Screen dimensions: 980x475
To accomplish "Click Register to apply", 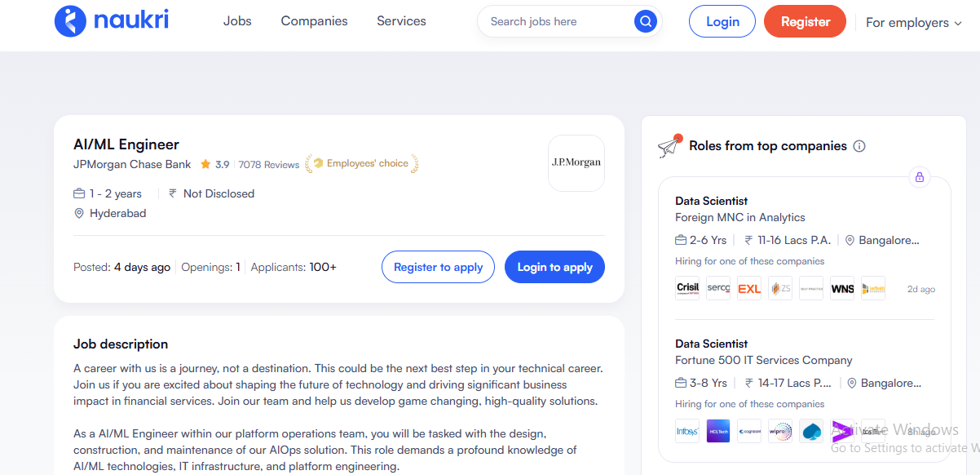I will (439, 267).
